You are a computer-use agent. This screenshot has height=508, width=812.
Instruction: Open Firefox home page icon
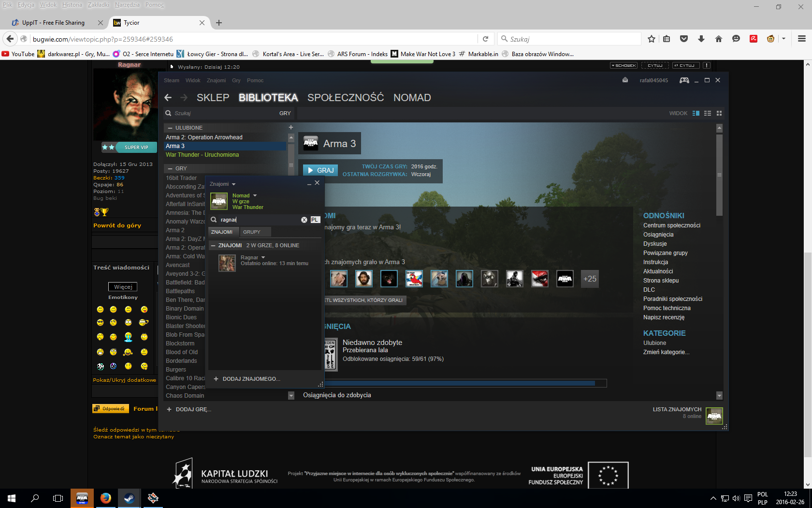719,39
